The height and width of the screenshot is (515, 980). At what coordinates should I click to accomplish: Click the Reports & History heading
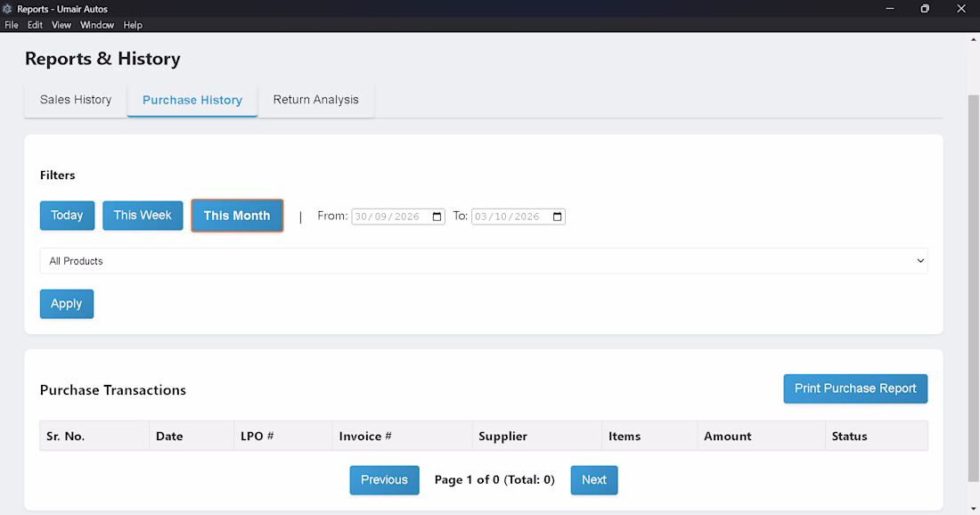click(102, 59)
